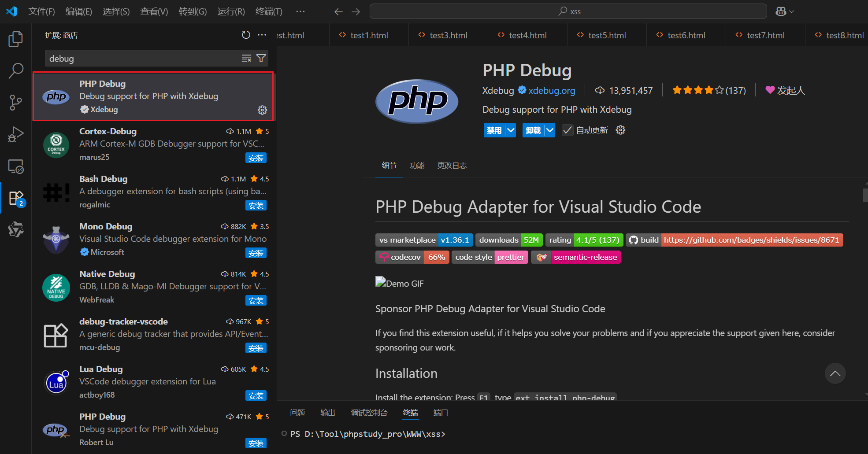Switch to the 更改日志 tab

click(452, 166)
